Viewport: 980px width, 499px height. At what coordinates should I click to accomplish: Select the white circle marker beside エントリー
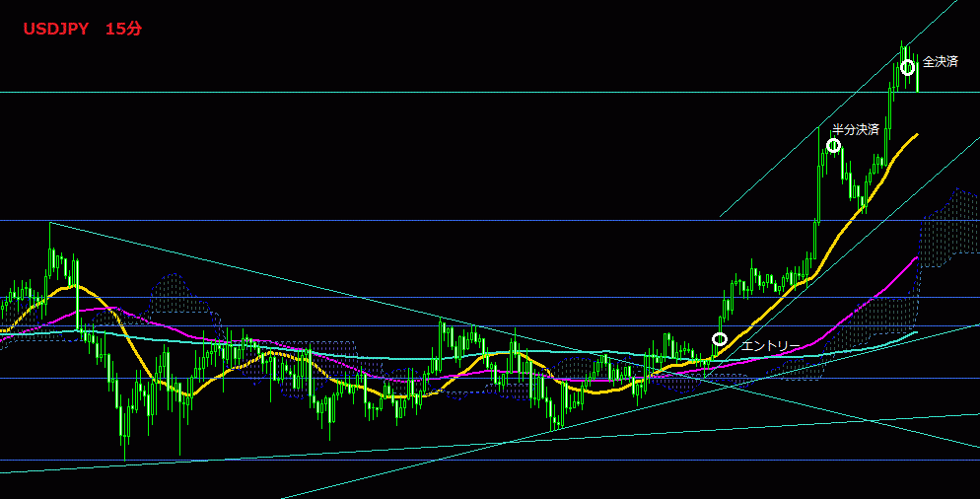point(720,339)
